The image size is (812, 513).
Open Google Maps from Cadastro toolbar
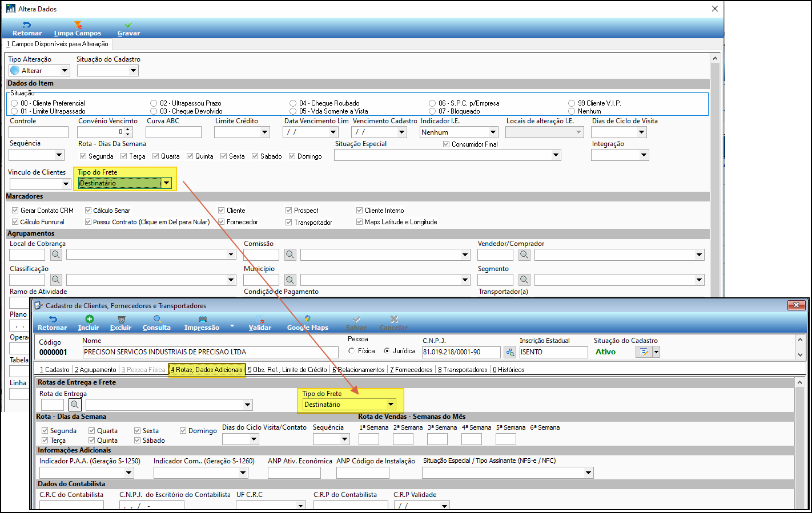coord(308,324)
